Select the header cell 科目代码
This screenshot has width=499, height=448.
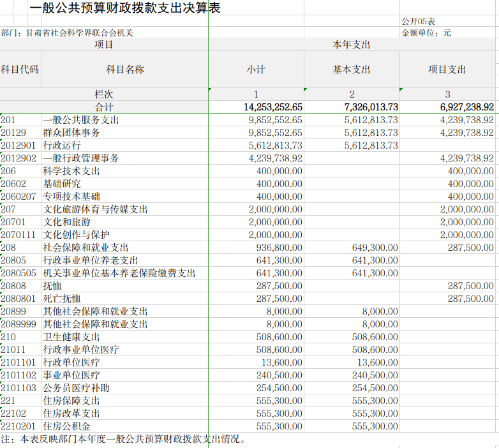pyautogui.click(x=20, y=70)
